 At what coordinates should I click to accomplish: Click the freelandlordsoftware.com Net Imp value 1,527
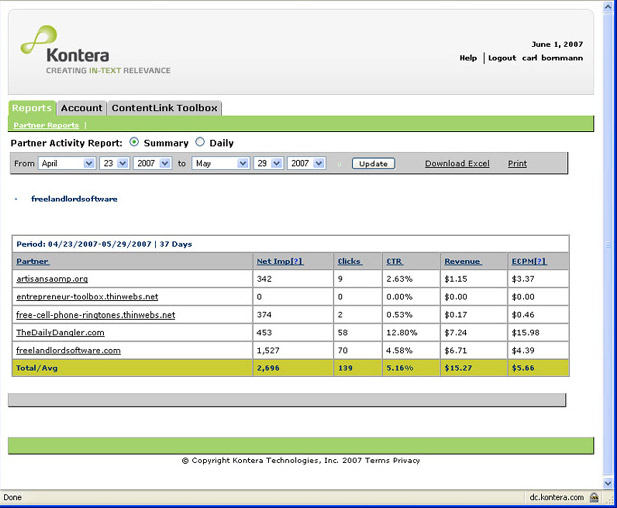tap(268, 350)
